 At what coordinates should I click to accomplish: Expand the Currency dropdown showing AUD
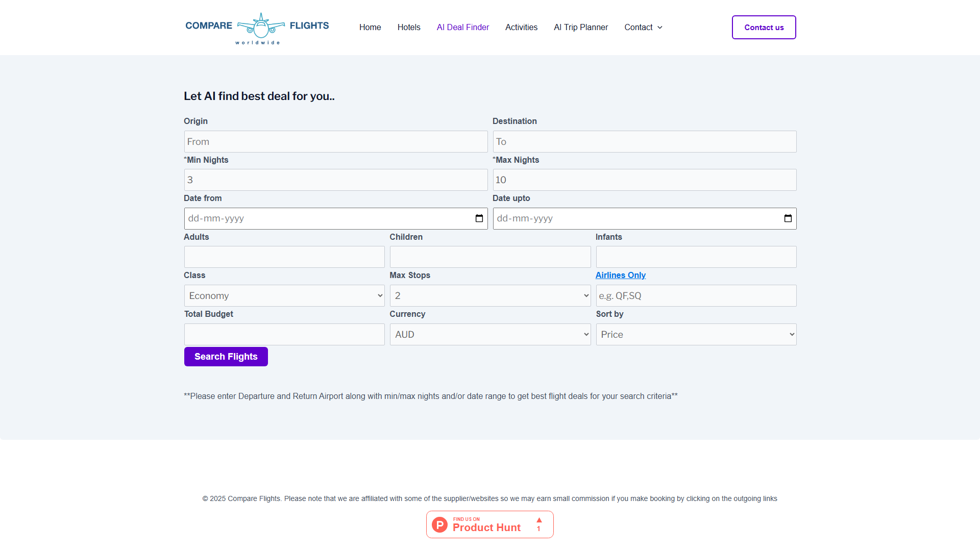(490, 335)
